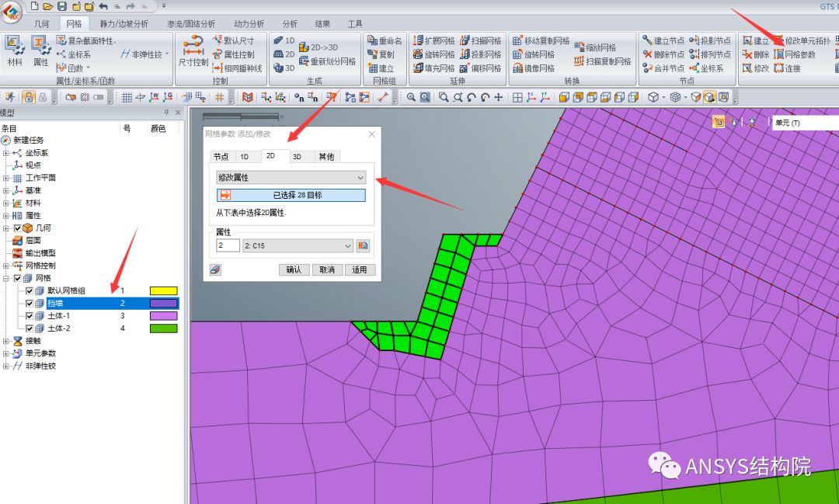Viewport: 839px width, 504px height.
Task: Click the eraser icon in mesh parameter dialog
Action: 215,269
